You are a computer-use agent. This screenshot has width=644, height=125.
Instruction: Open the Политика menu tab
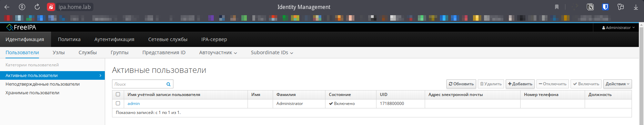(x=69, y=39)
